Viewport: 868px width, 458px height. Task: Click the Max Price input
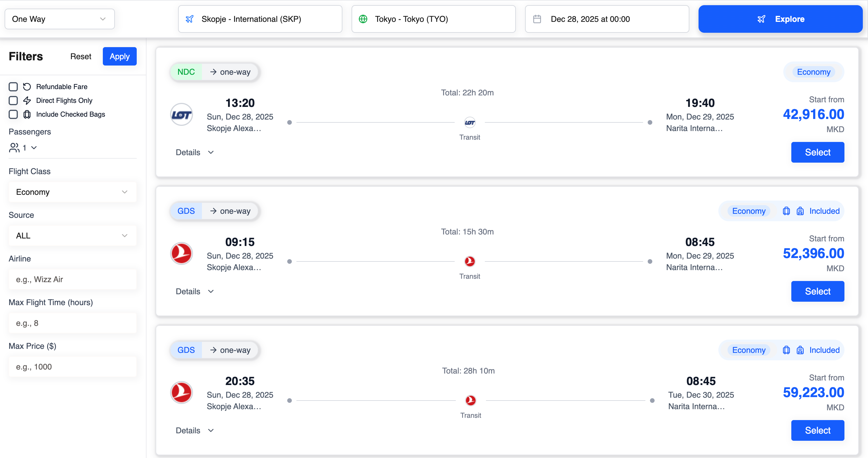(x=72, y=367)
